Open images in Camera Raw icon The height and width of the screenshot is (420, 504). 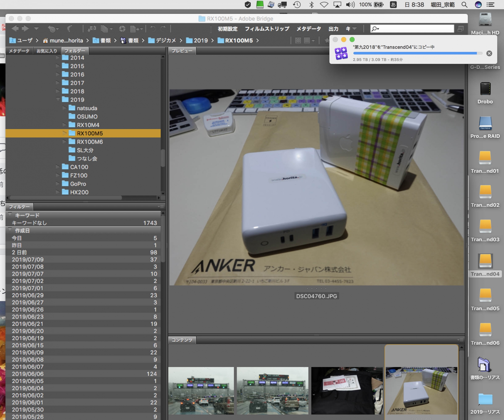122,29
